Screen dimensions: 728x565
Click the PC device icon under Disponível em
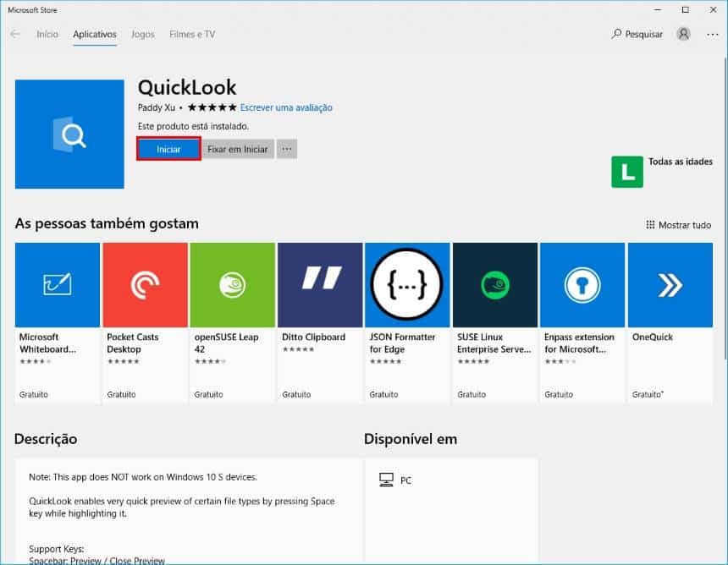pyautogui.click(x=386, y=480)
